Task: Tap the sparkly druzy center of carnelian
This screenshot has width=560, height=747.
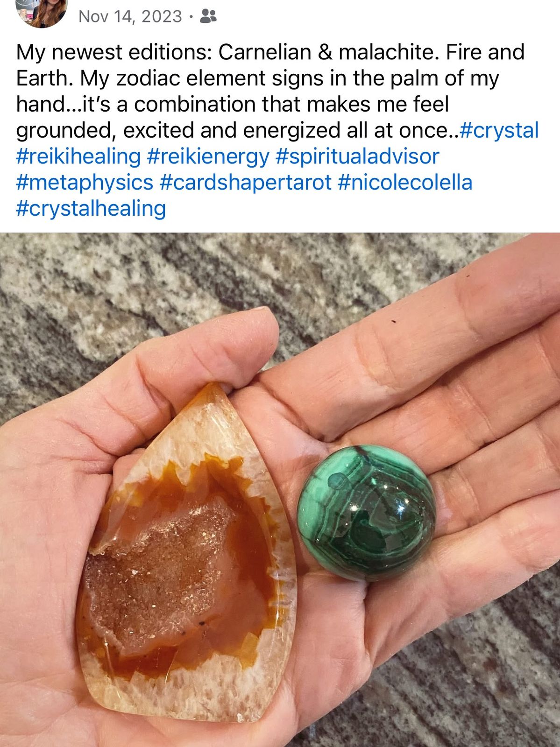Action: click(x=163, y=574)
